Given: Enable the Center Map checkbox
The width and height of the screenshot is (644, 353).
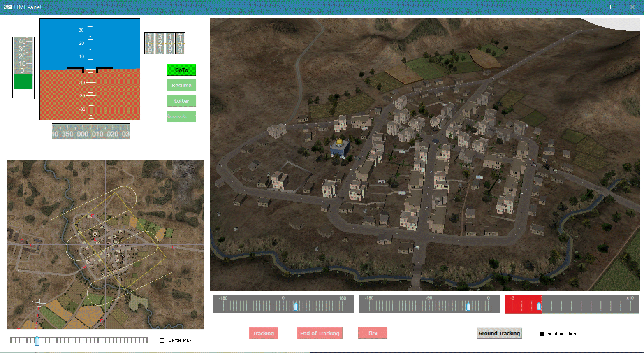Looking at the screenshot, I should click(x=162, y=340).
